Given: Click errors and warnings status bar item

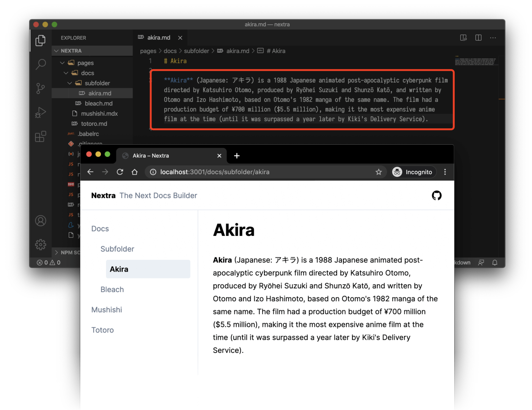Looking at the screenshot, I should 49,263.
